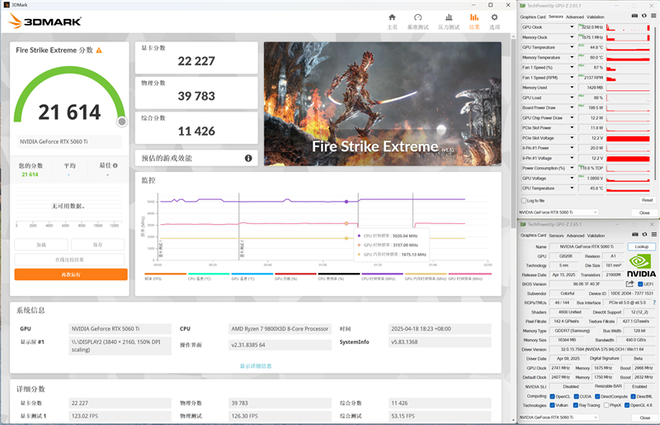Open the Board Power Draw dropdown
Viewport: 660px width, 425px height.
point(572,108)
